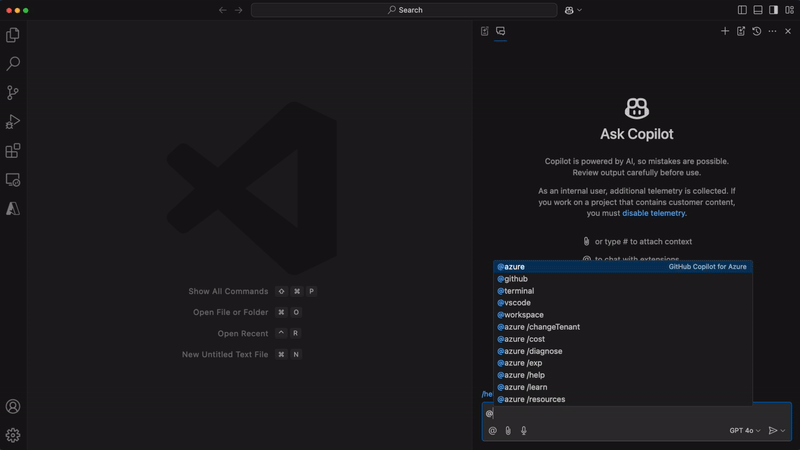Attach context with the paperclip icon

[508, 431]
